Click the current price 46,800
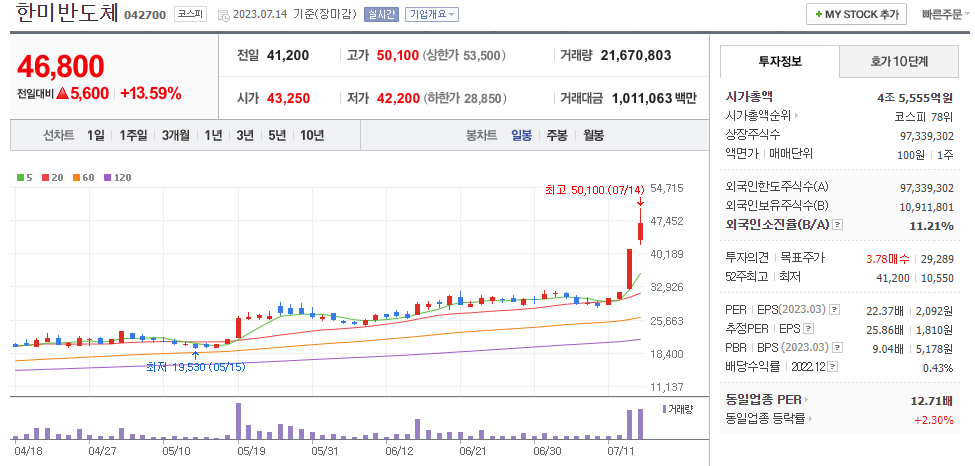The height and width of the screenshot is (466, 975). pos(60,67)
